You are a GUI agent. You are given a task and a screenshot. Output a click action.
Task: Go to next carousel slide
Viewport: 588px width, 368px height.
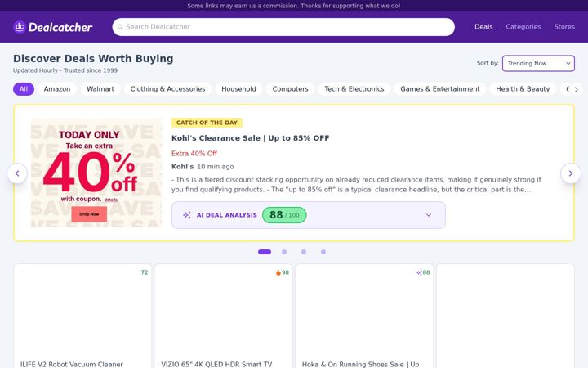pos(571,173)
